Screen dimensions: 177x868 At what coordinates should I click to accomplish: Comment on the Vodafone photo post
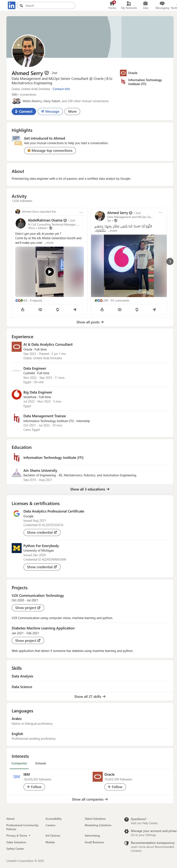click(x=119, y=309)
